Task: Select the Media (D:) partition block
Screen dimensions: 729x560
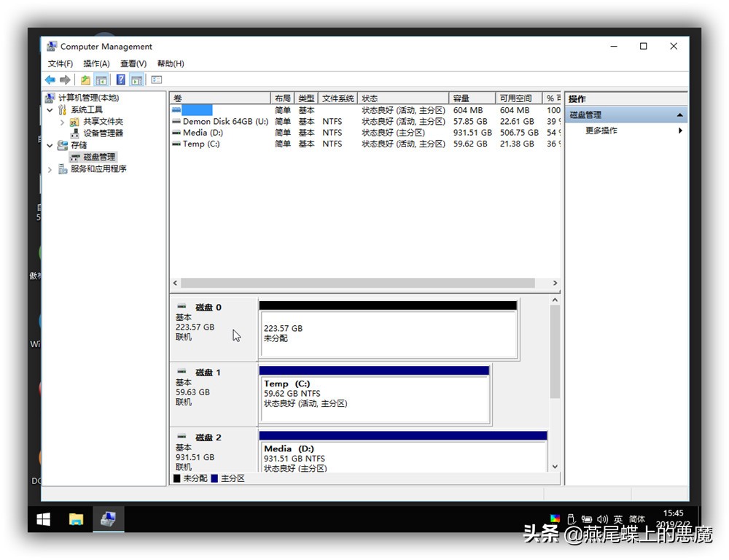Action: point(402,451)
